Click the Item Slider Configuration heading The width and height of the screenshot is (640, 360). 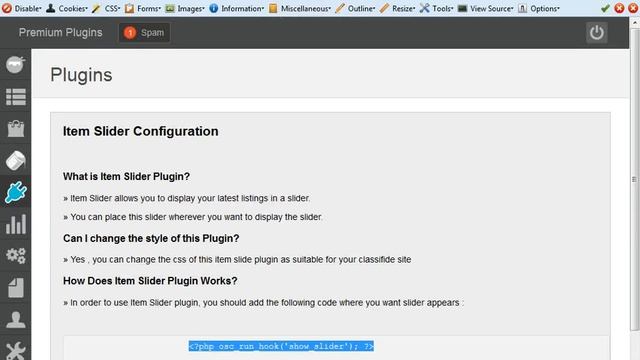click(x=140, y=131)
